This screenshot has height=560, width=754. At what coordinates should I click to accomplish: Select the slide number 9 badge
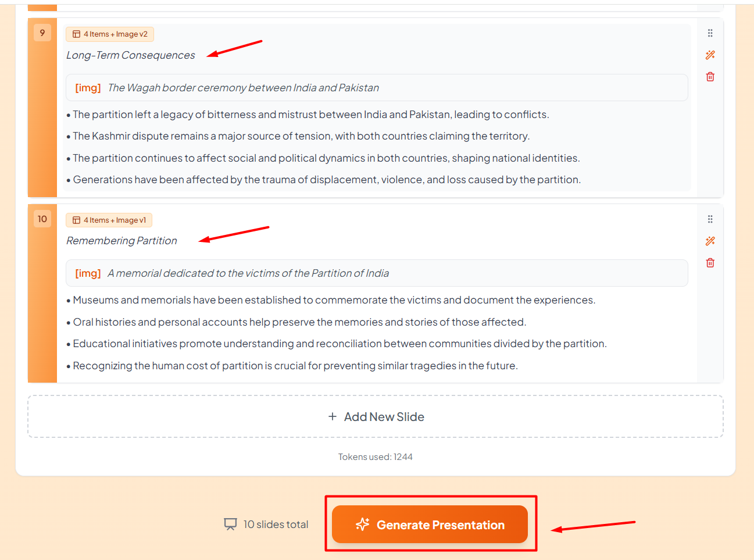pyautogui.click(x=42, y=33)
